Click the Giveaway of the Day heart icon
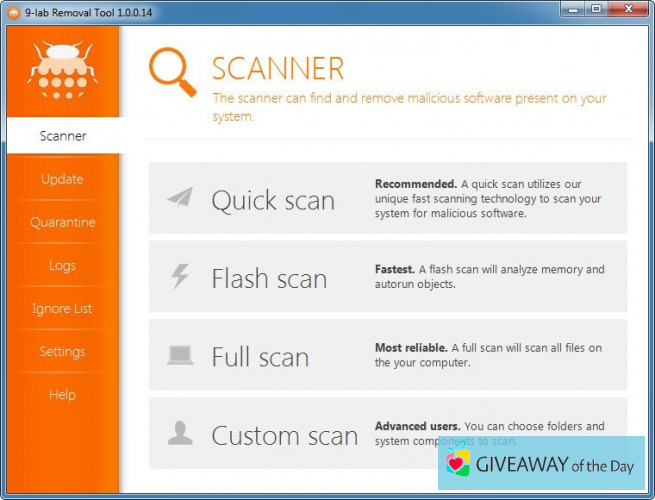This screenshot has height=500, width=655. click(457, 463)
